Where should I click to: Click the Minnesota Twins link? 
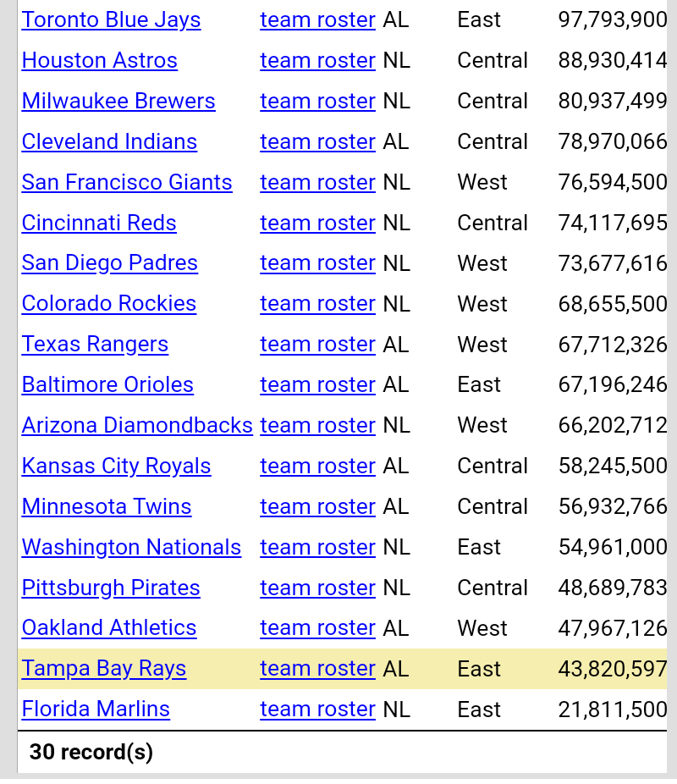[x=107, y=506]
